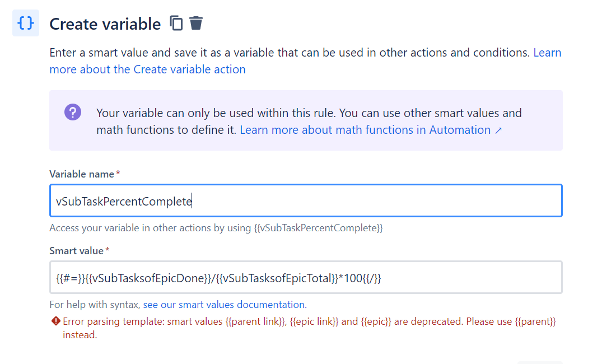Focus the Variable name input field
Viewport: 602px width, 364px height.
[306, 200]
